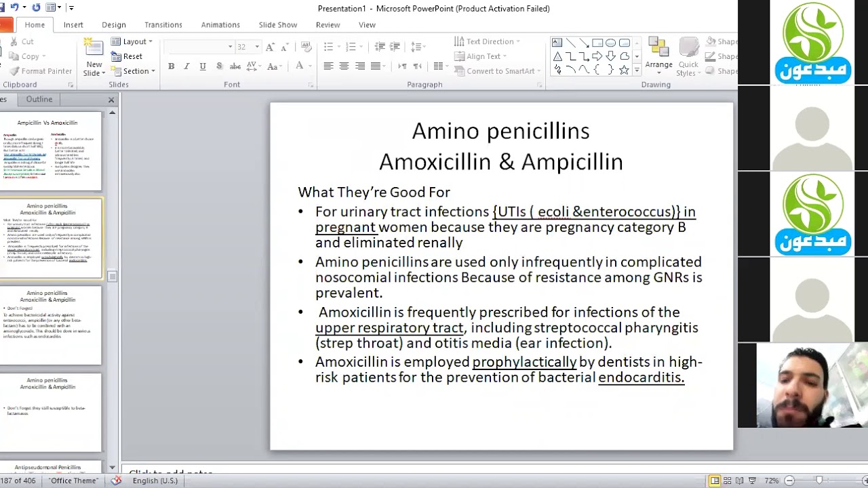868x488 pixels.
Task: Switch to Reading View in status bar
Action: 741,481
